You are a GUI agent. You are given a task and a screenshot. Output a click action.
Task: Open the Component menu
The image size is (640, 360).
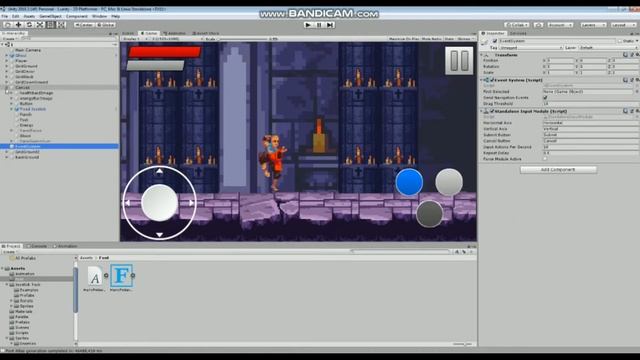point(77,16)
